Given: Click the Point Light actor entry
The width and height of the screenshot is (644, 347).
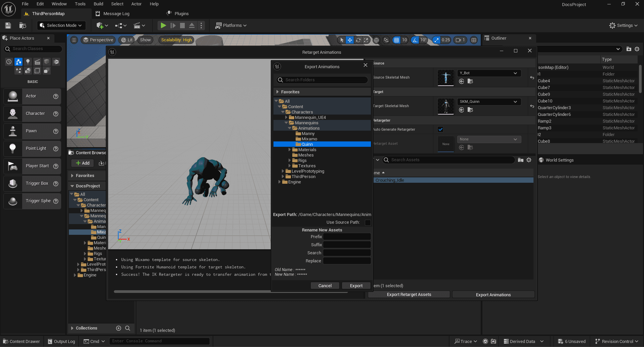Looking at the screenshot, I should click(32, 148).
